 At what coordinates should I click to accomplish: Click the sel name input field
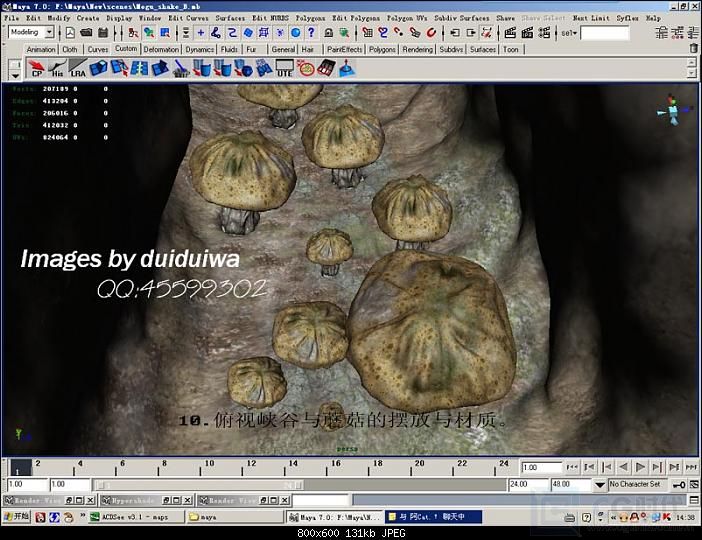(604, 33)
